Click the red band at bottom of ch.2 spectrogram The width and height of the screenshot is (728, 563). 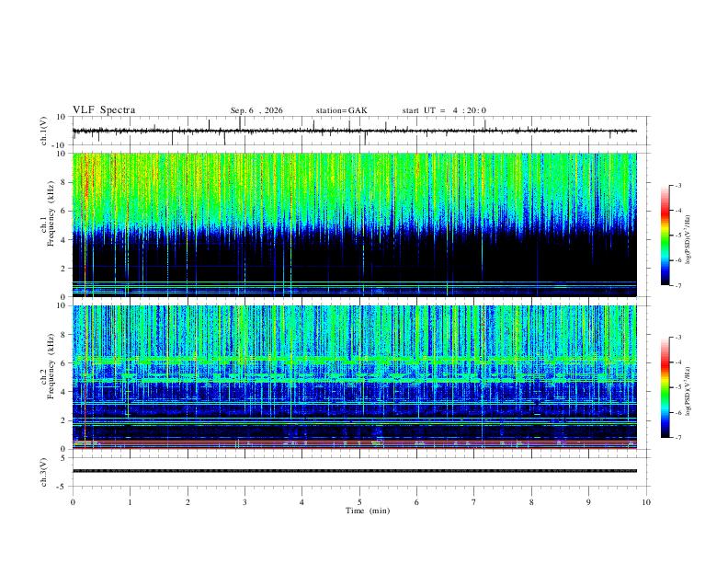pos(354,448)
